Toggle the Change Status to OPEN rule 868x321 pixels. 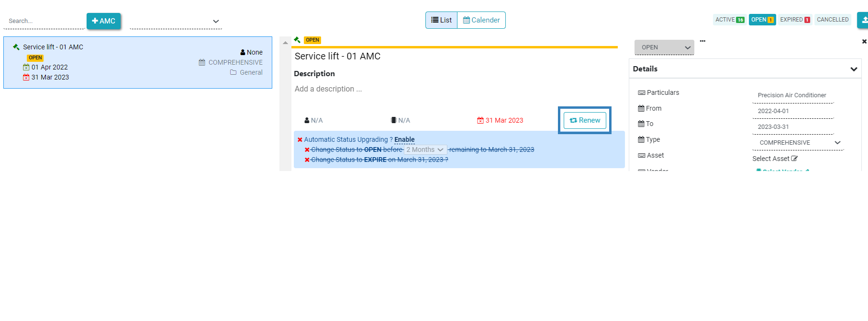click(x=307, y=150)
